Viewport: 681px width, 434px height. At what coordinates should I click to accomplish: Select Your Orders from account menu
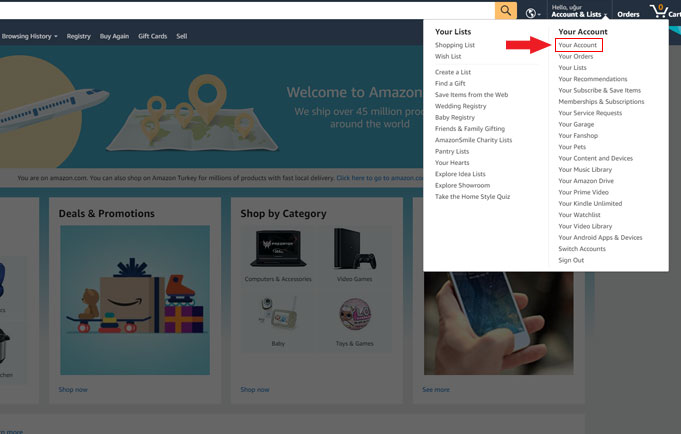click(576, 56)
